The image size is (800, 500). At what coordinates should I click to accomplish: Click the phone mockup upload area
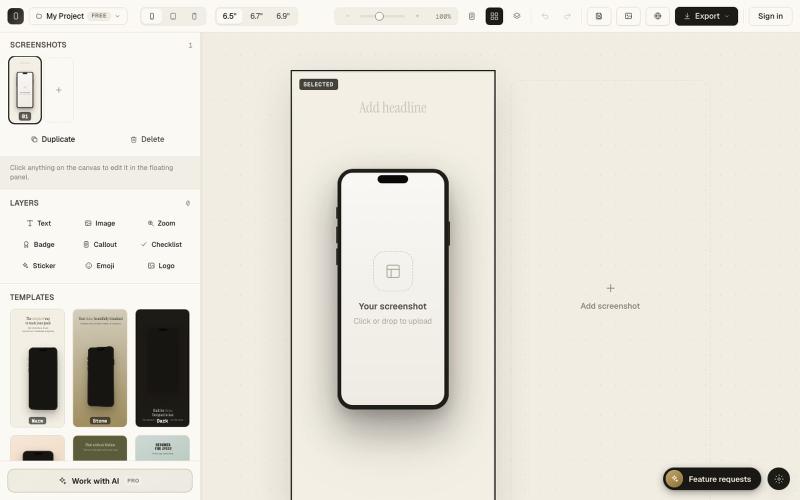pyautogui.click(x=393, y=289)
